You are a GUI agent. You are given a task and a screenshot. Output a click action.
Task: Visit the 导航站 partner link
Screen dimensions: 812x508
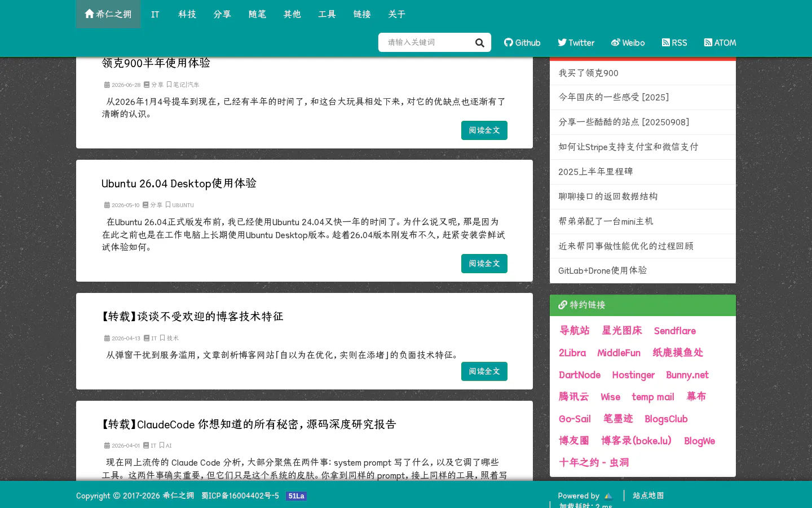(x=574, y=331)
